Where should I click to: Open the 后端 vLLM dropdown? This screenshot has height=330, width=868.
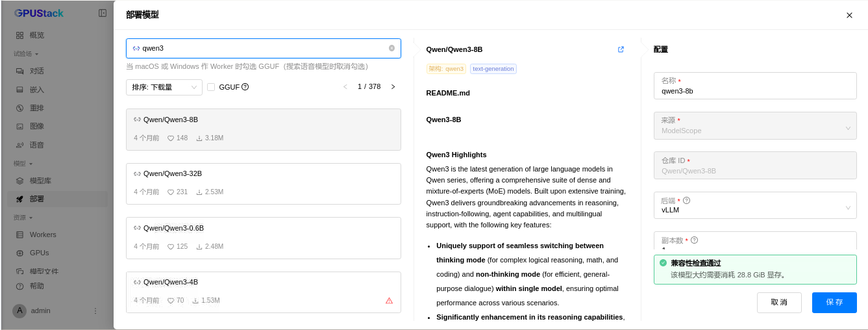pyautogui.click(x=755, y=205)
